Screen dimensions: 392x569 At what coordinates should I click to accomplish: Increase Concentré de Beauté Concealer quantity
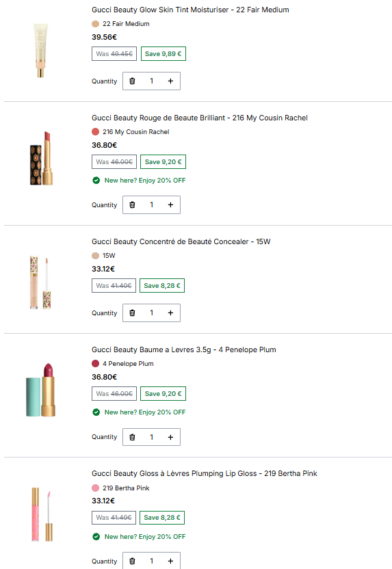pos(170,313)
